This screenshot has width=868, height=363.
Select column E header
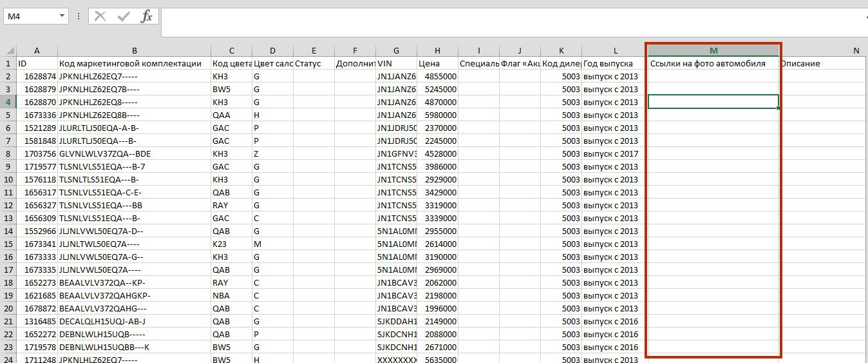click(x=314, y=50)
